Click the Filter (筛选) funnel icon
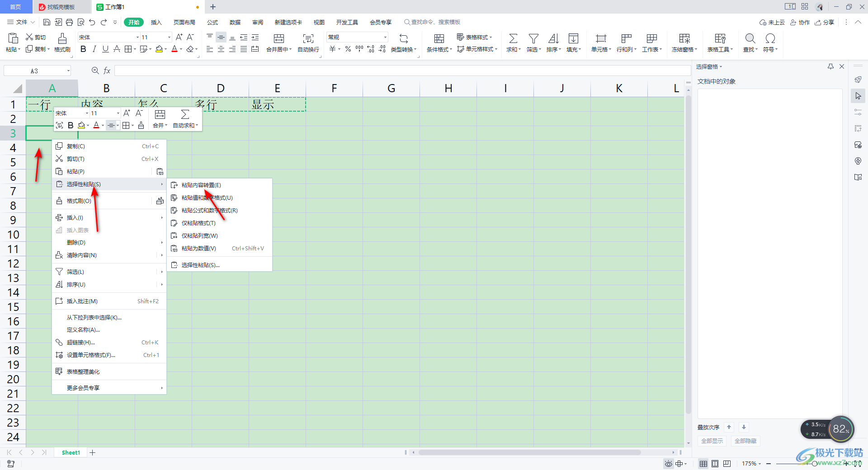This screenshot has height=470, width=868. pos(533,38)
